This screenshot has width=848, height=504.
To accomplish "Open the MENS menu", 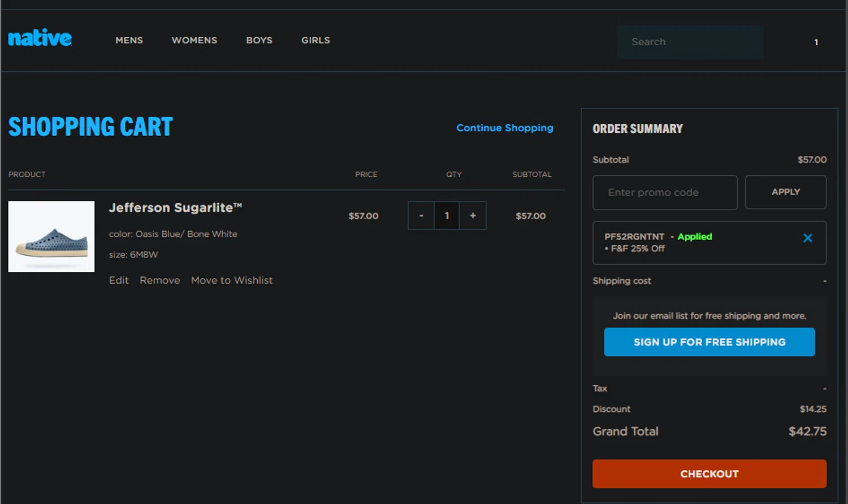I will pyautogui.click(x=129, y=40).
